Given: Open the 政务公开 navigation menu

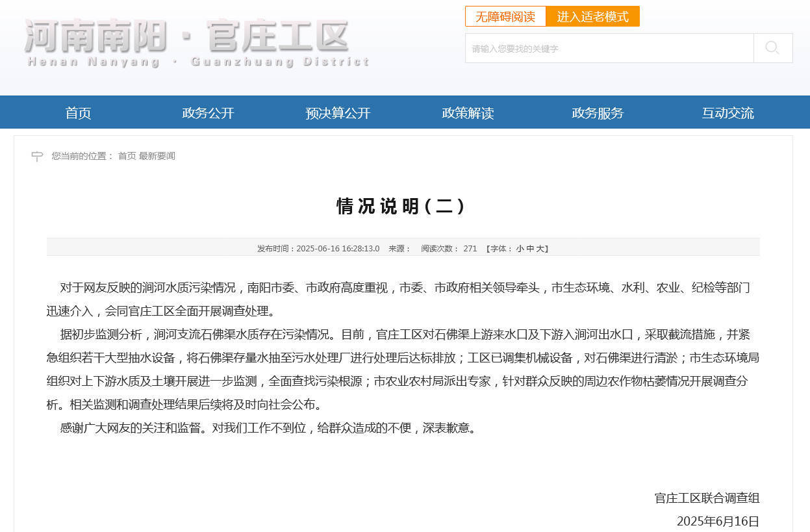Looking at the screenshot, I should [x=208, y=112].
